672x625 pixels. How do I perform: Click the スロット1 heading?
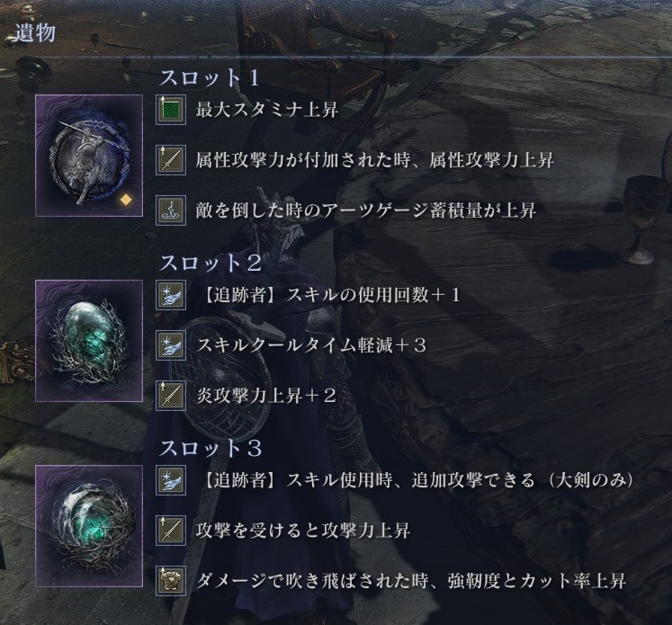[210, 78]
